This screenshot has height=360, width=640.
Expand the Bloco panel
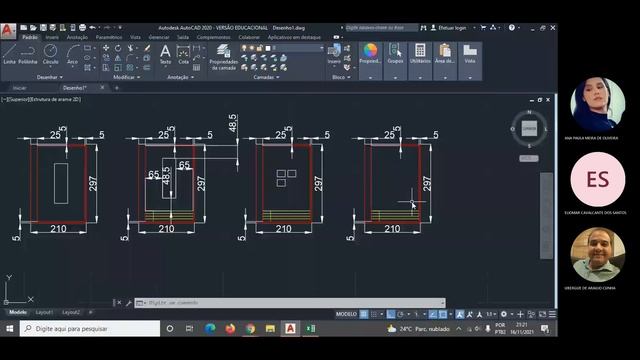click(x=341, y=77)
